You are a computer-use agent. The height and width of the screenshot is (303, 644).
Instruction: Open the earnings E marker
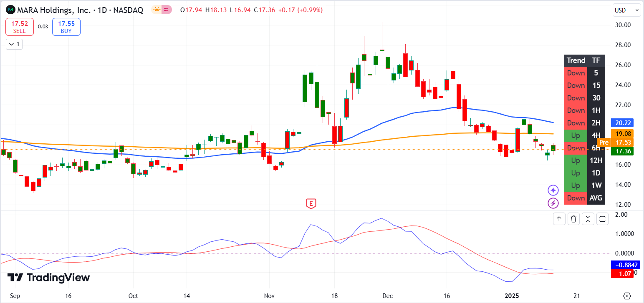click(310, 203)
